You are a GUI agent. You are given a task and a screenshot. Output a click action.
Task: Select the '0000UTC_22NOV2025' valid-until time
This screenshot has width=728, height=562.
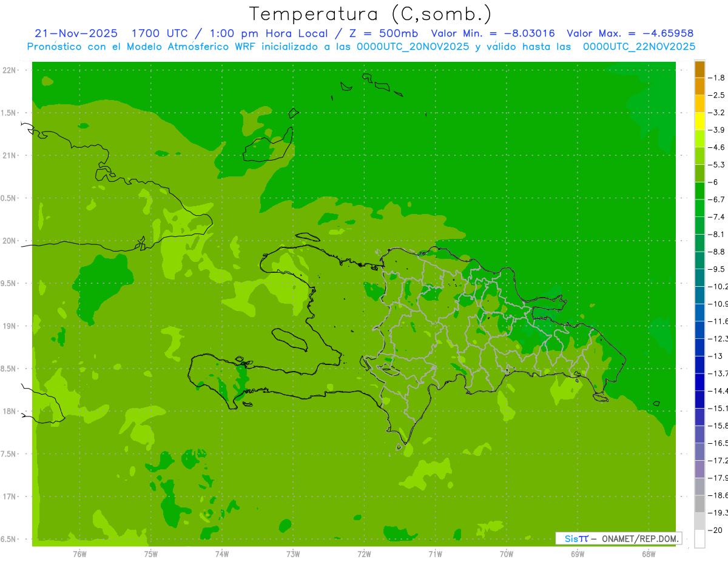tap(639, 46)
